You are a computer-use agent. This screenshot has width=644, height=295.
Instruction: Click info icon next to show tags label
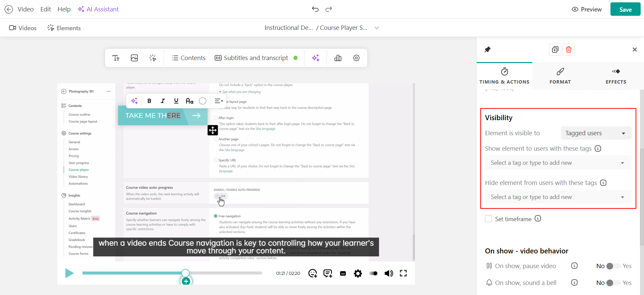[x=598, y=148]
